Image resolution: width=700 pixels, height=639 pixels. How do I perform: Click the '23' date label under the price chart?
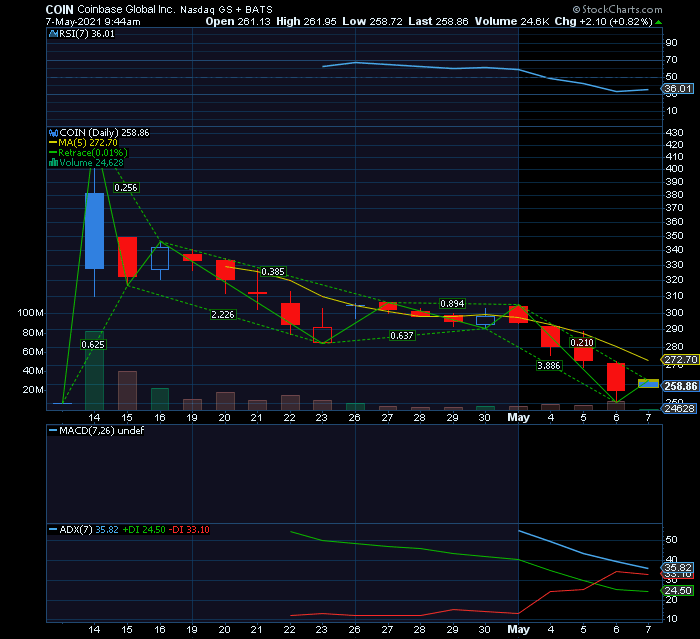click(x=321, y=418)
